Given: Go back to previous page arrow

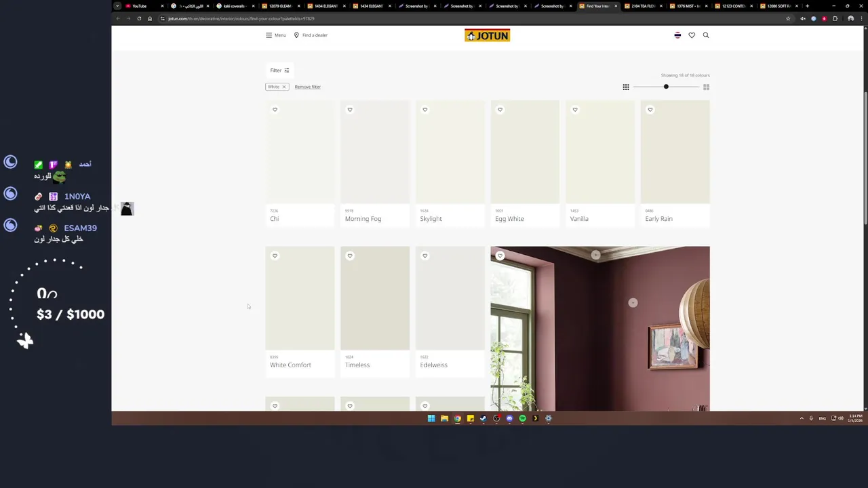Looking at the screenshot, I should click(x=117, y=18).
